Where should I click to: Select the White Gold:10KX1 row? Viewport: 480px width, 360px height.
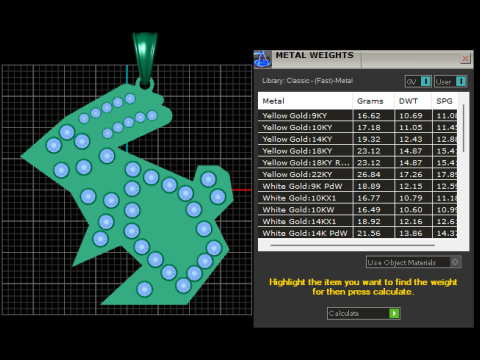pos(357,198)
